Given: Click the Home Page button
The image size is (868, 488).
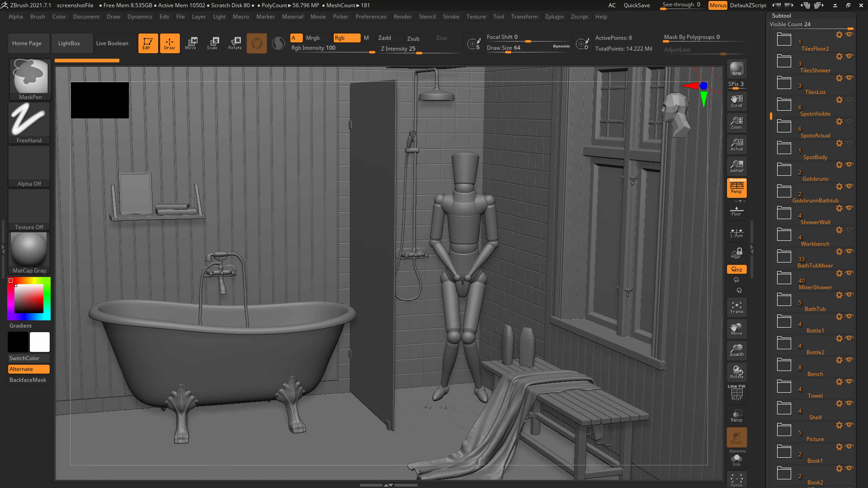Looking at the screenshot, I should pos(29,43).
